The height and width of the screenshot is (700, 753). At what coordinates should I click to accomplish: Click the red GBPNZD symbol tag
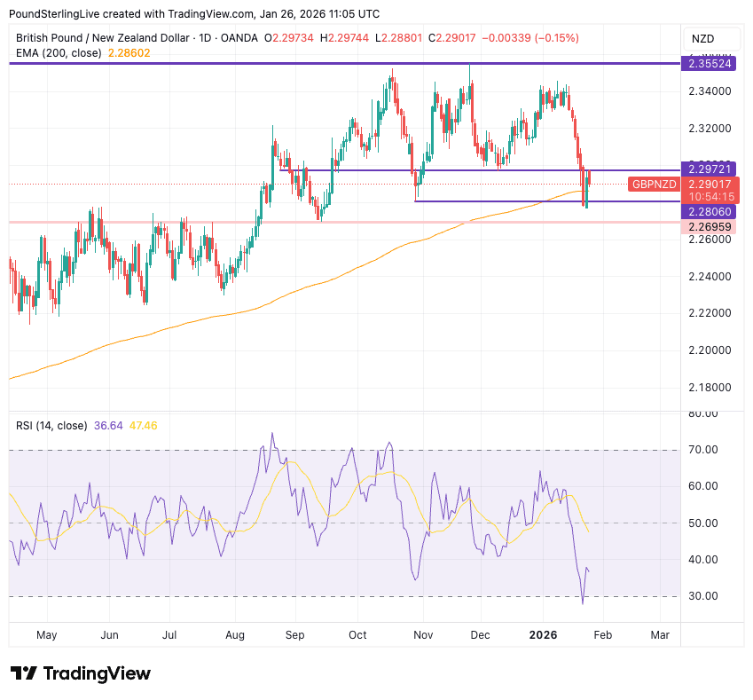tap(654, 184)
